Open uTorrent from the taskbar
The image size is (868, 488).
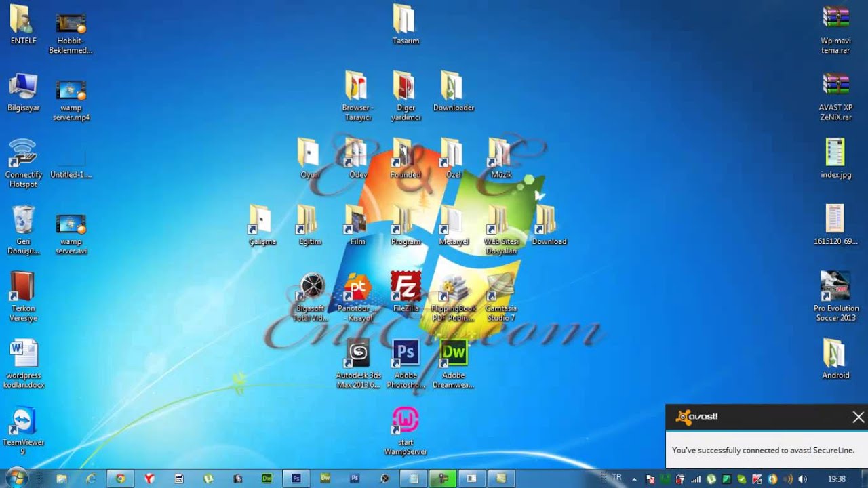[x=208, y=479]
